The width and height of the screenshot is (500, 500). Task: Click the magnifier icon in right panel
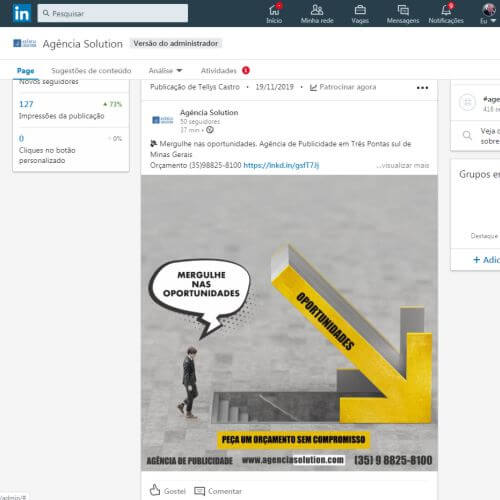pyautogui.click(x=467, y=135)
